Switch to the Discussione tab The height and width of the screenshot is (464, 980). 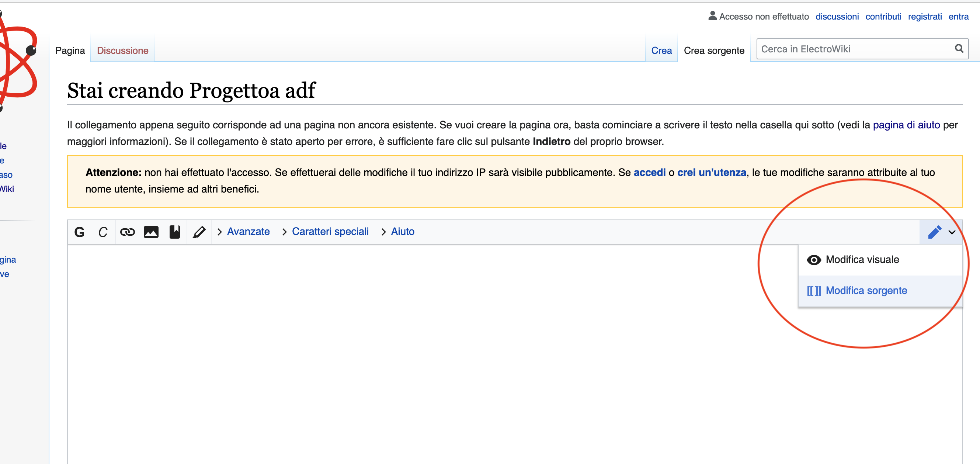click(122, 50)
